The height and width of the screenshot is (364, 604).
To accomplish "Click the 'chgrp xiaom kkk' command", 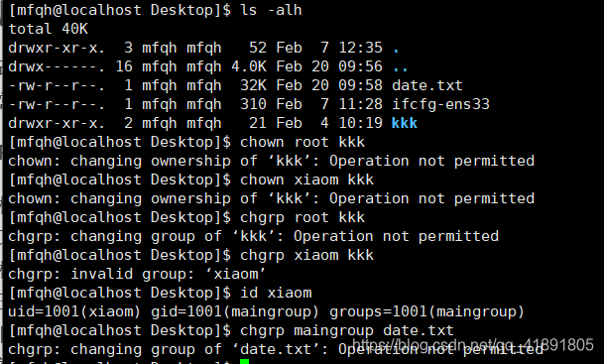I will pos(306,255).
